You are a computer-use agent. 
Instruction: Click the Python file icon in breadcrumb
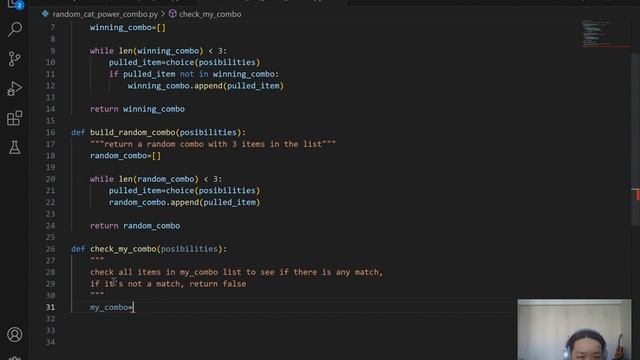[45, 14]
